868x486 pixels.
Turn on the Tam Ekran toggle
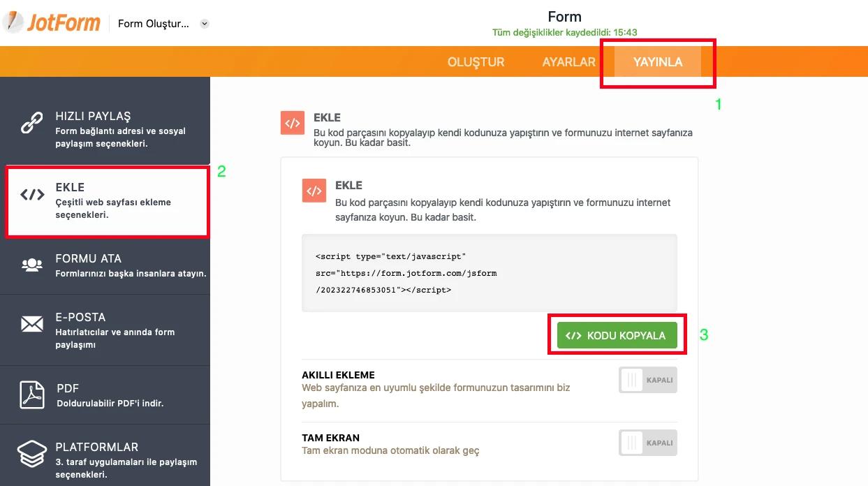pos(647,443)
